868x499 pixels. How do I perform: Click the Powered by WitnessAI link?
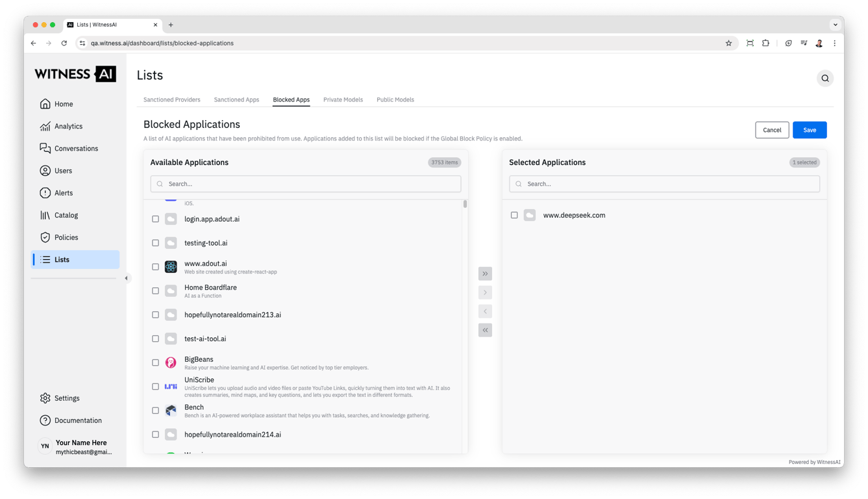[x=815, y=462]
